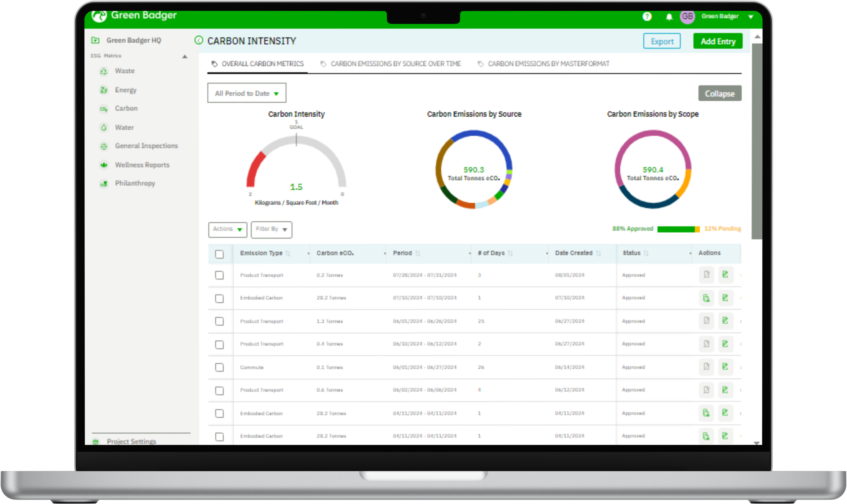847x504 pixels.
Task: Select all rows via header checkbox
Action: click(x=220, y=254)
